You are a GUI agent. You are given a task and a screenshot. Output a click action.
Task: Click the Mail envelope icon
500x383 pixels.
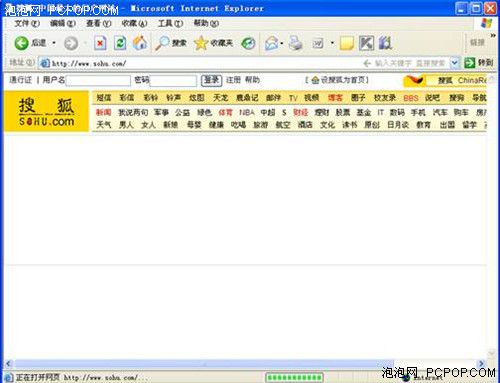pyautogui.click(x=272, y=43)
